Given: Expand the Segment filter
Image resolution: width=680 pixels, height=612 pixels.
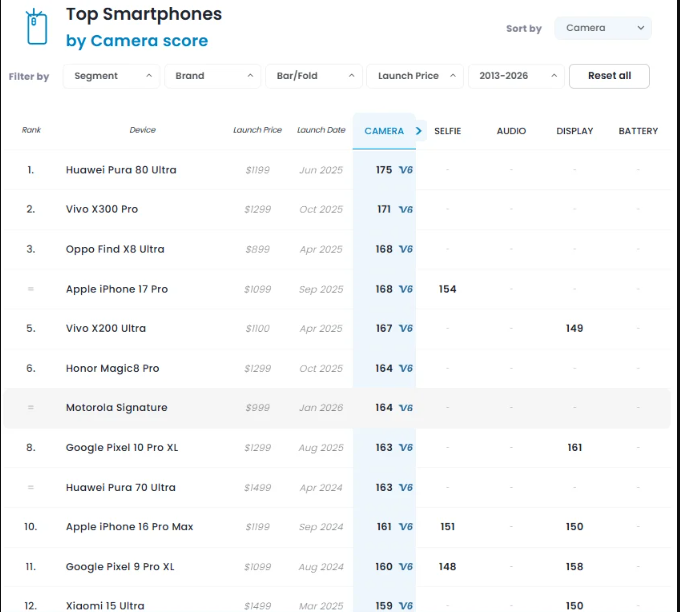Looking at the screenshot, I should (111, 76).
